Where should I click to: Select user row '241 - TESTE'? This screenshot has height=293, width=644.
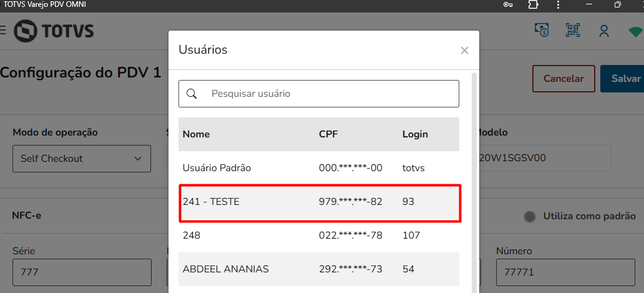tap(319, 202)
